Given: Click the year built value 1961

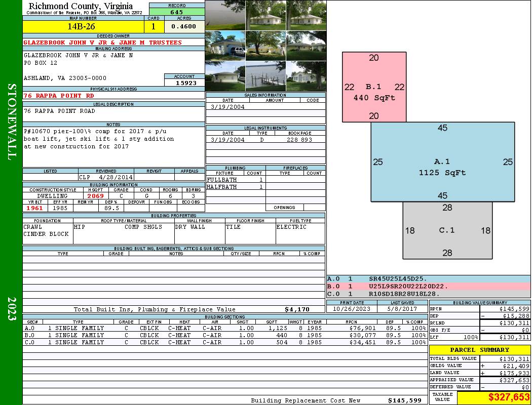Looking at the screenshot, I should 34,208.
